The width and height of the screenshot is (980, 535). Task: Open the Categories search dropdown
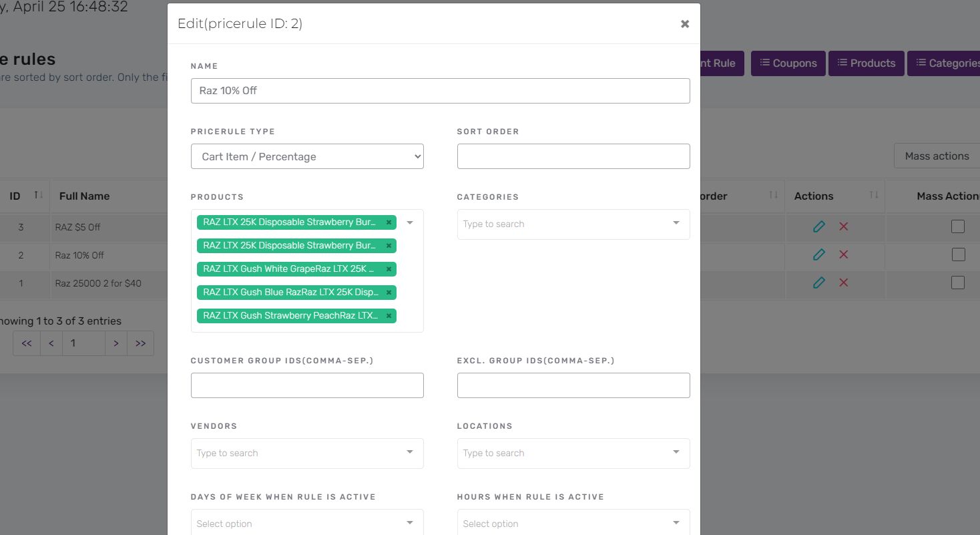573,224
